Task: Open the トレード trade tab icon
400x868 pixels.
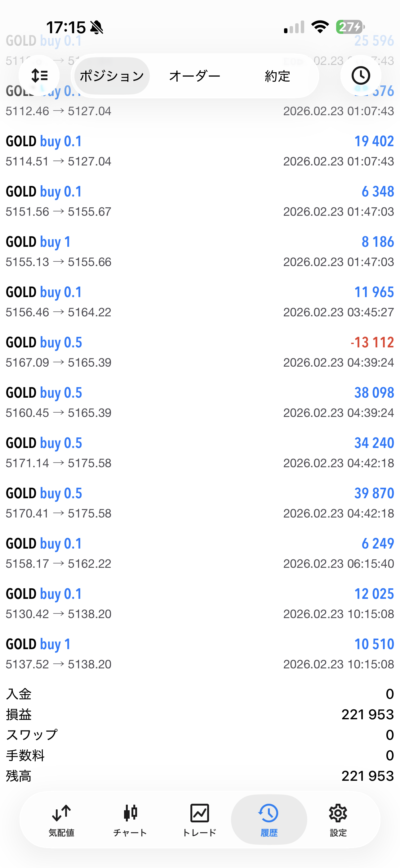Action: click(x=199, y=820)
